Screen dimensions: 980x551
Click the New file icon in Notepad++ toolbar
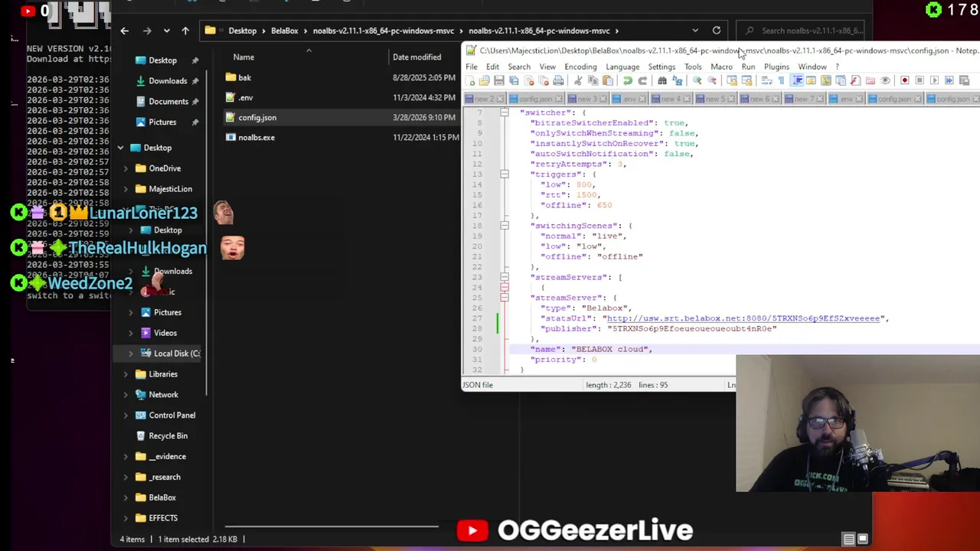click(469, 80)
